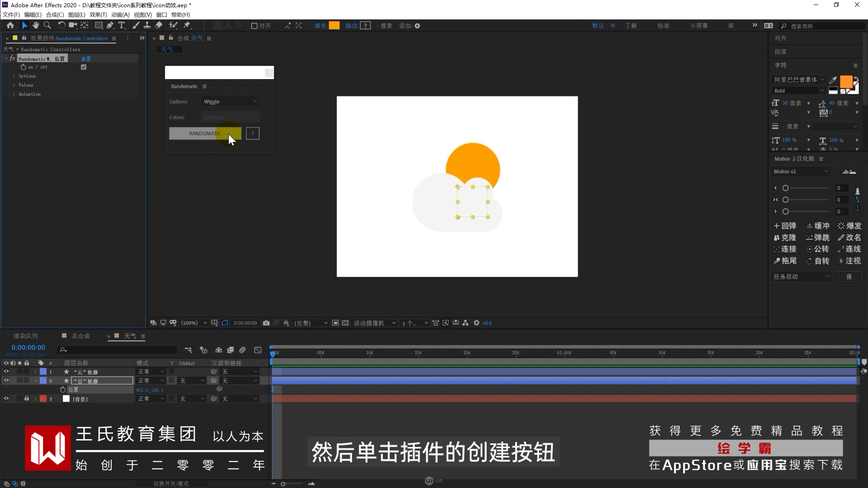Image resolution: width=868 pixels, height=488 pixels.
Task: Open the Motion v2 dropdown
Action: (800, 172)
